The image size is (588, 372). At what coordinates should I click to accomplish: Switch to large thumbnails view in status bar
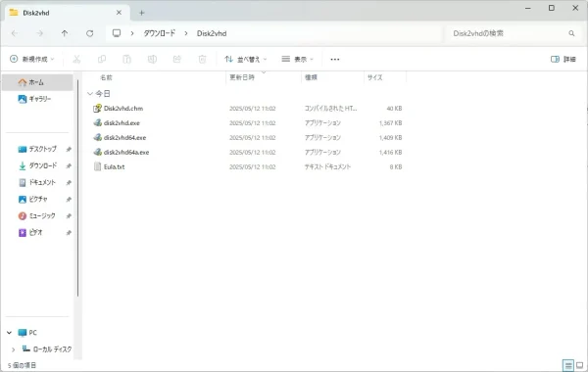pyautogui.click(x=580, y=365)
